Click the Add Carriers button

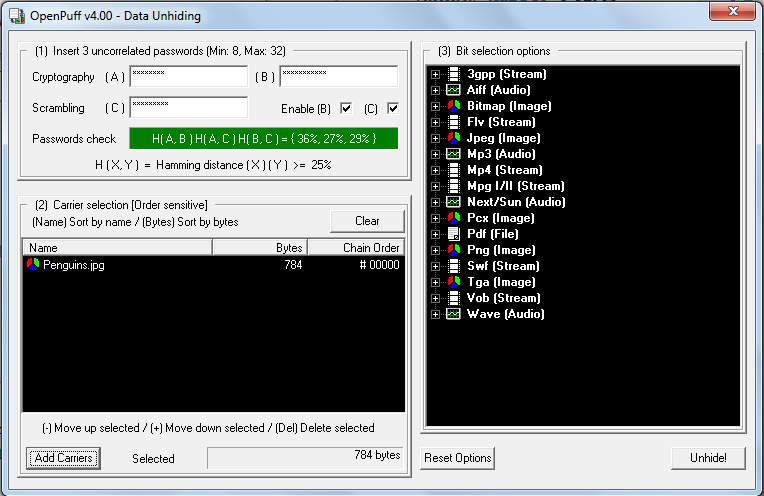coord(63,458)
